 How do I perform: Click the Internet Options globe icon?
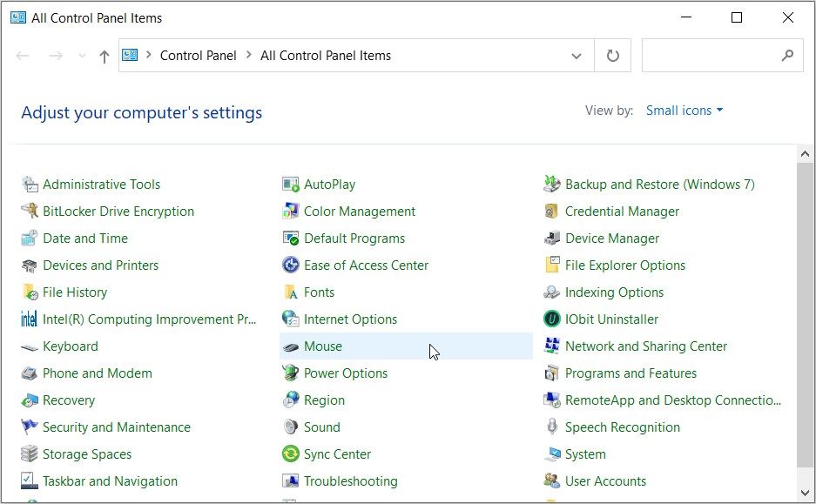pos(291,319)
